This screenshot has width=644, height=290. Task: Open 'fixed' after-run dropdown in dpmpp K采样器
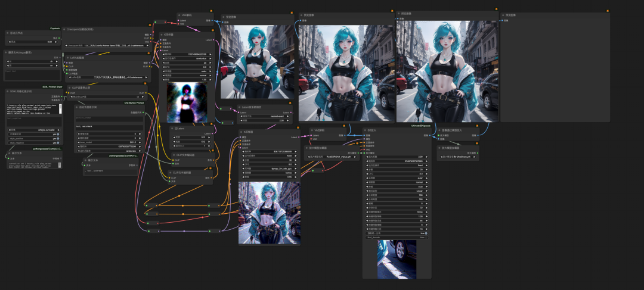[269, 155]
